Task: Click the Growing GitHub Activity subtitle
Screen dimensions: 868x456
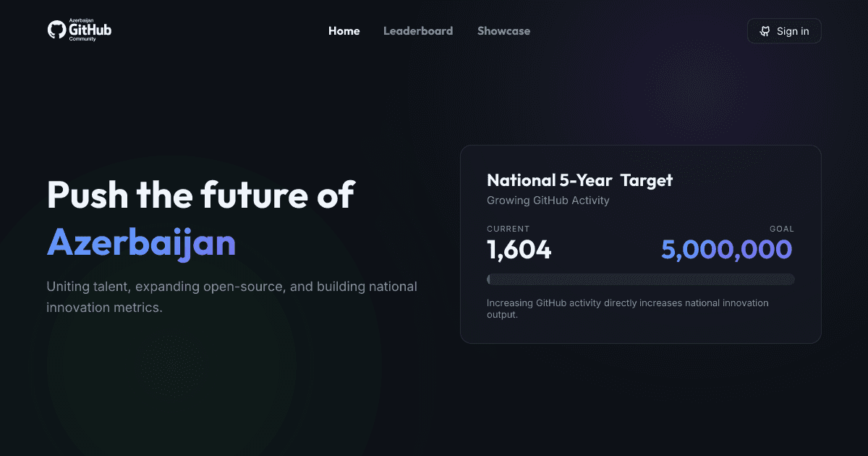Action: point(548,200)
